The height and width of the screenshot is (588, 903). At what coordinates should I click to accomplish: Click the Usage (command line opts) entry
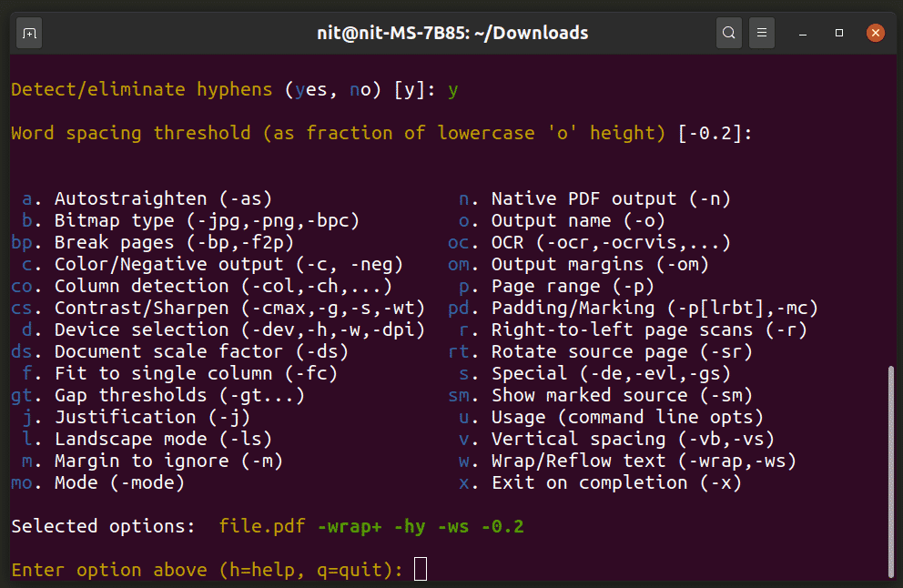(x=626, y=417)
